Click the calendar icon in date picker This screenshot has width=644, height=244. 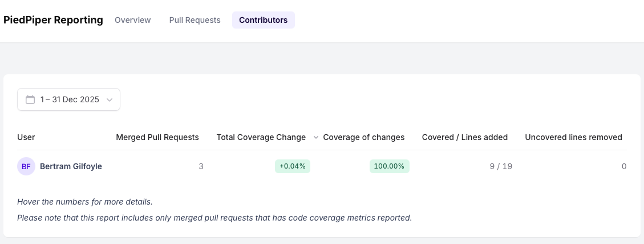(30, 99)
